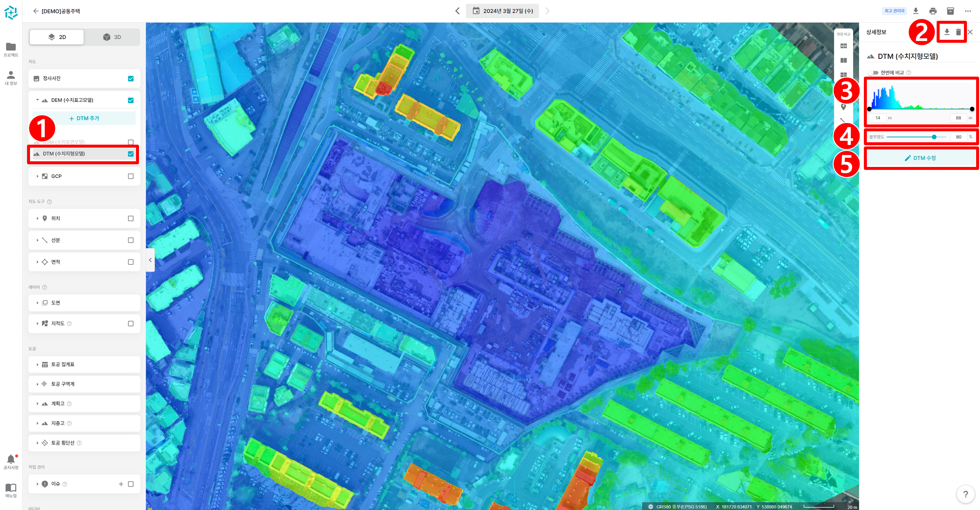The image size is (980, 510).
Task: Expand the 토공 집계표 item
Action: point(37,365)
